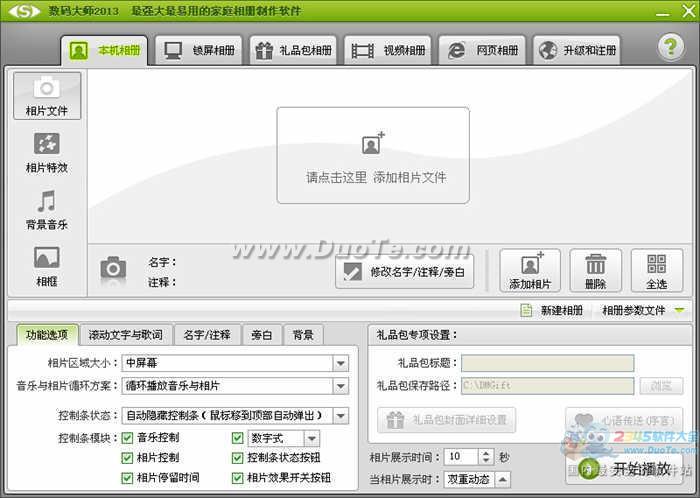
Task: Select the 功能选项 settings tab
Action: coord(47,335)
